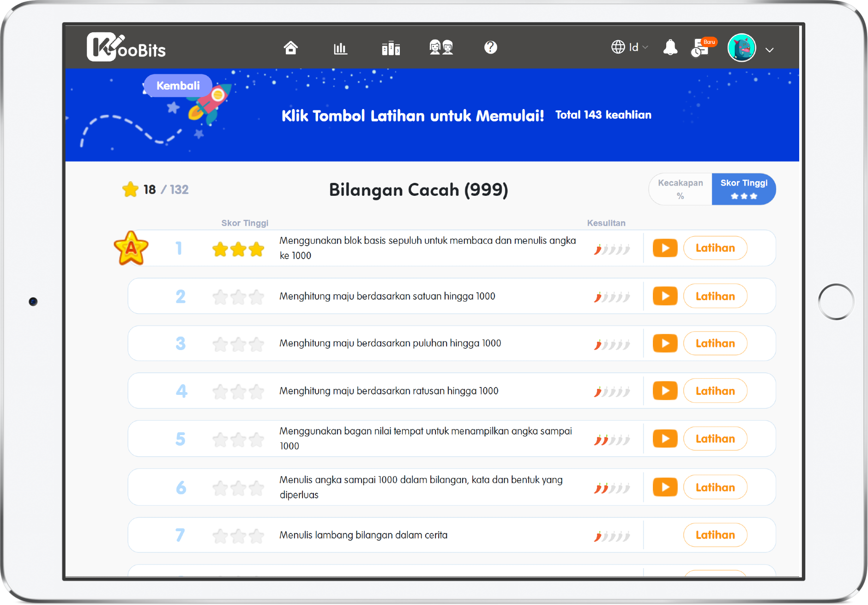Viewport: 868px width, 605px height.
Task: Click Latihan for bagan nilai tempat skill
Action: [x=715, y=438]
